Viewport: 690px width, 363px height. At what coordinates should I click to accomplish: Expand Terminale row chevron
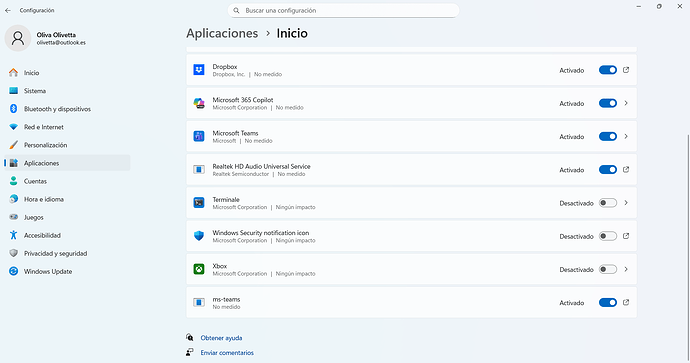point(626,203)
